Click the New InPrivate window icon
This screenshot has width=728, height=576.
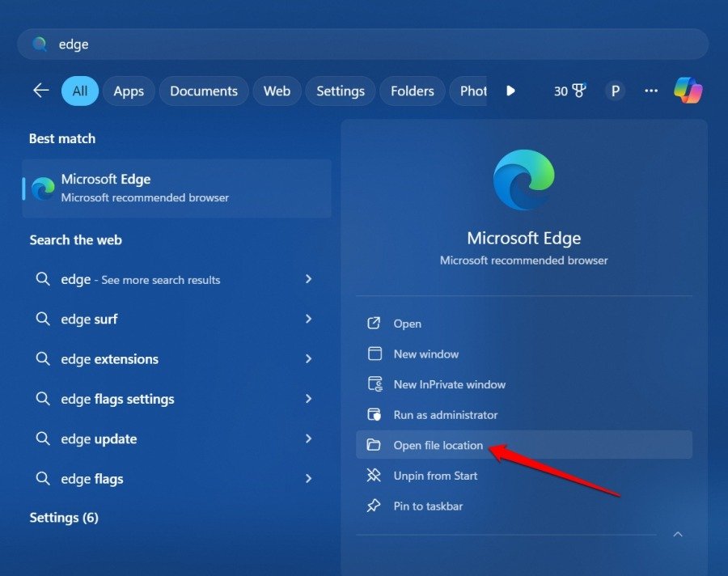(375, 384)
